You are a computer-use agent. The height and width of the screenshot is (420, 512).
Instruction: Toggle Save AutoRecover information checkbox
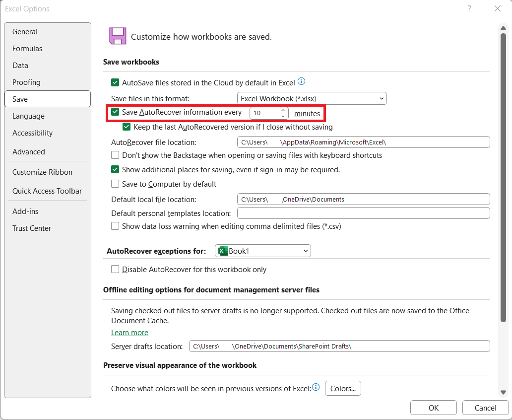pos(115,112)
